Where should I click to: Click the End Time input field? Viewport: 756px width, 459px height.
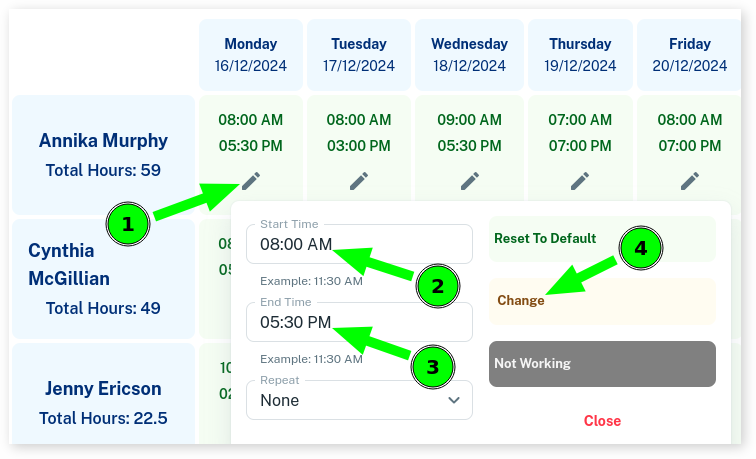coord(359,322)
